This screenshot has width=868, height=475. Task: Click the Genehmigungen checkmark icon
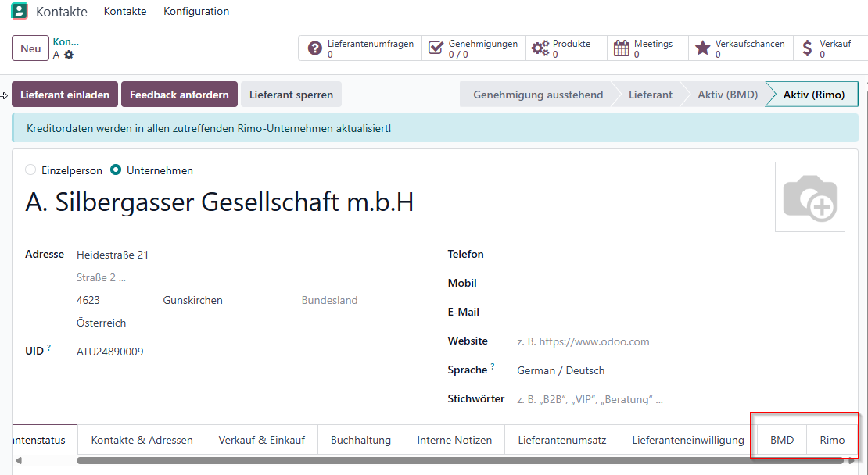pyautogui.click(x=436, y=48)
